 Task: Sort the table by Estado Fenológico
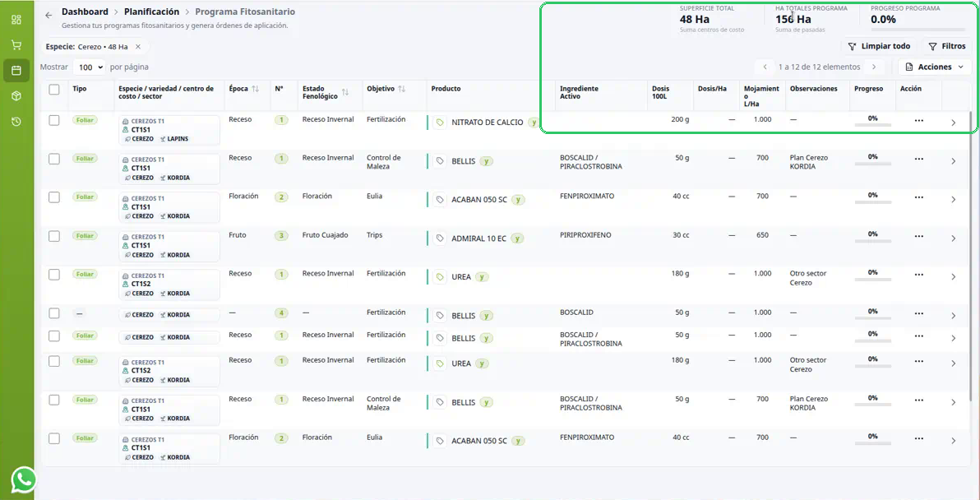345,92
